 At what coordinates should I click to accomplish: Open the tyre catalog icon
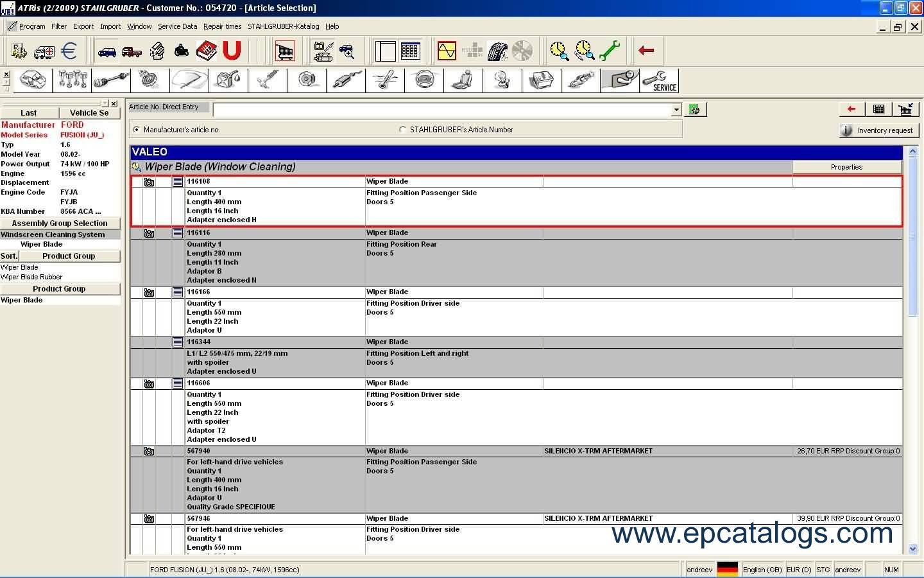click(497, 51)
